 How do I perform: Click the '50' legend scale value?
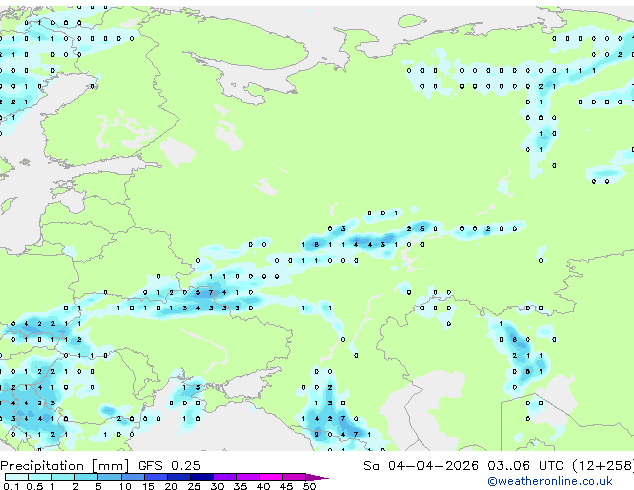pos(309,486)
